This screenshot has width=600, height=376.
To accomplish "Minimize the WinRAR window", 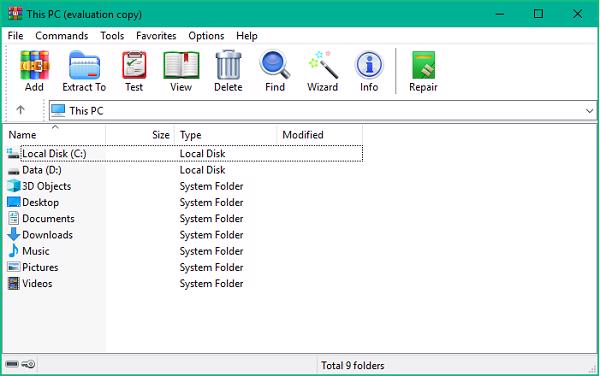I will coord(500,14).
